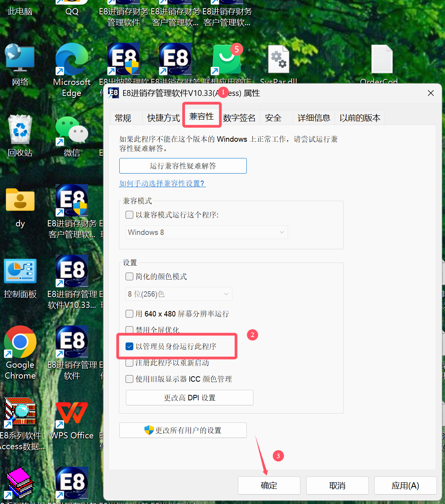The image size is (445, 504).
Task: Uncheck 以管理员身份运行此程序
Action: (129, 346)
